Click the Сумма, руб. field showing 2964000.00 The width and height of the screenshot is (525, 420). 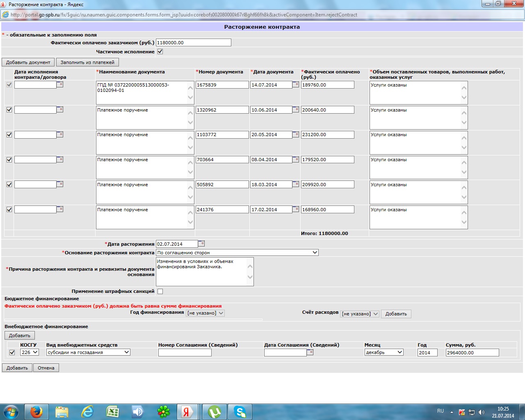(472, 352)
